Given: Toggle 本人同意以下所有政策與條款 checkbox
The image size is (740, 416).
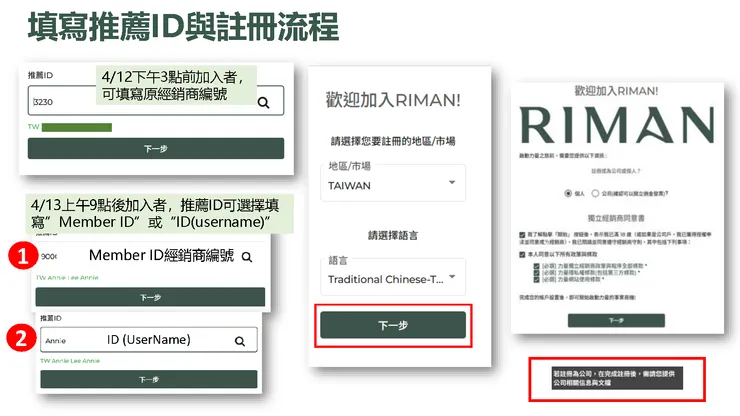Looking at the screenshot, I should (522, 255).
